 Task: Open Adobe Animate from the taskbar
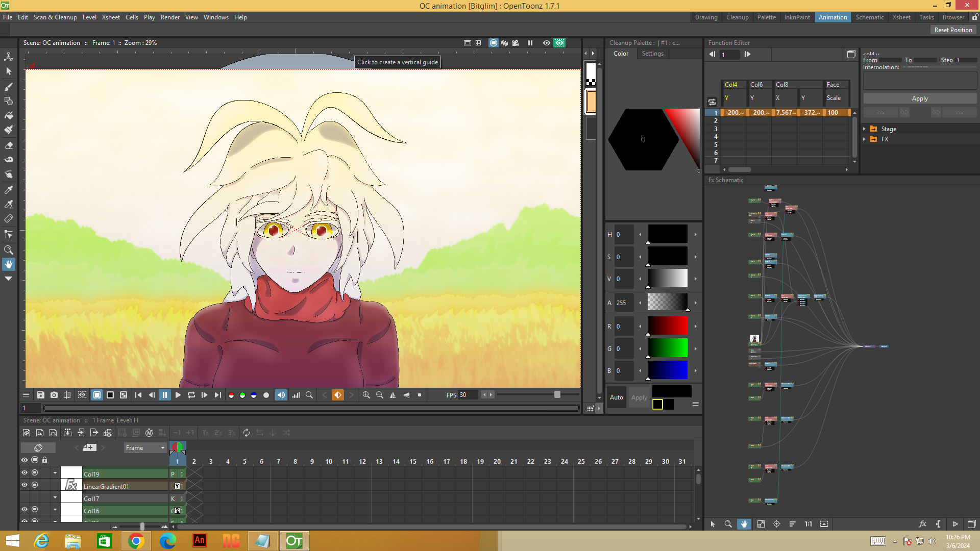point(200,541)
